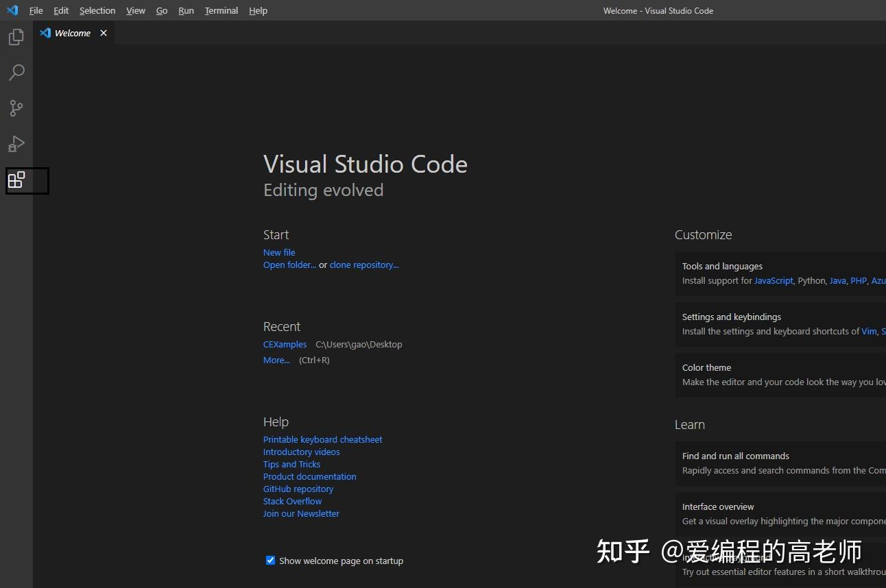Image resolution: width=886 pixels, height=588 pixels.
Task: Click the More... recent link
Action: tap(276, 360)
